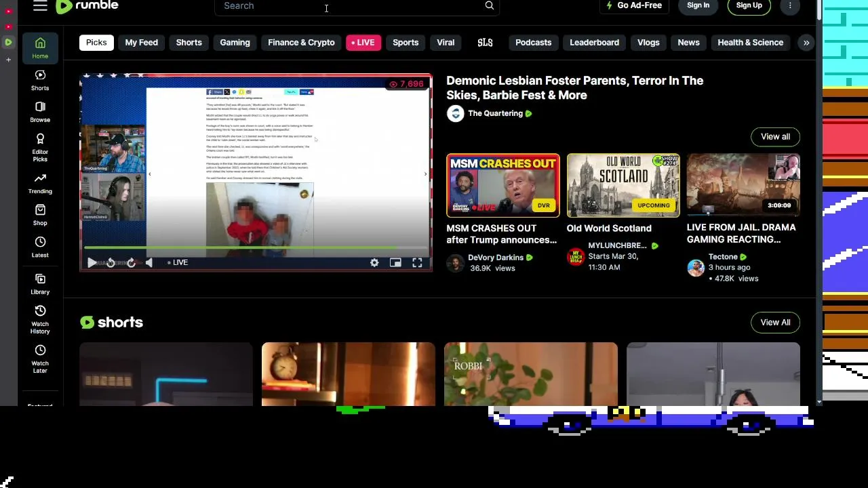This screenshot has width=868, height=488.
Task: Open the hamburger menu beside the rumble logo
Action: coord(40,5)
